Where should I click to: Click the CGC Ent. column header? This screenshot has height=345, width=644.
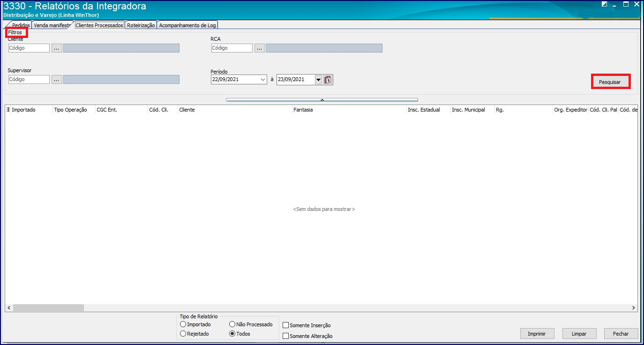point(121,110)
